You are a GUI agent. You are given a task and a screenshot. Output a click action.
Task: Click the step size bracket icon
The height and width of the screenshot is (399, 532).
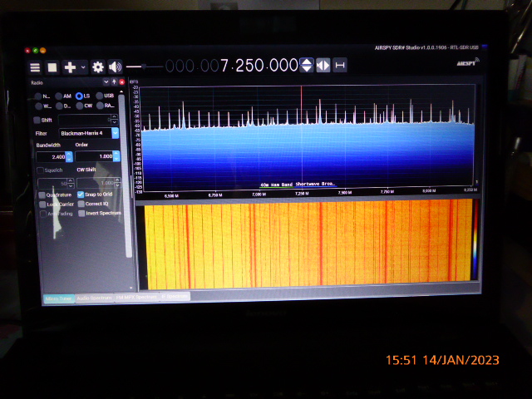point(339,66)
